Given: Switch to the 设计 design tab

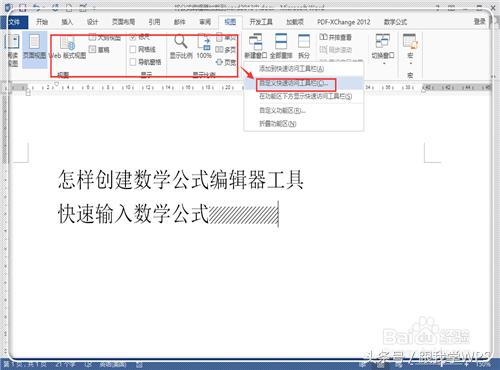Looking at the screenshot, I should [92, 22].
